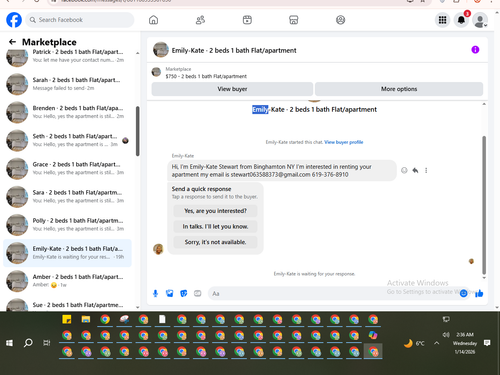
Task: Go to the Home feed icon
Action: 153,20
